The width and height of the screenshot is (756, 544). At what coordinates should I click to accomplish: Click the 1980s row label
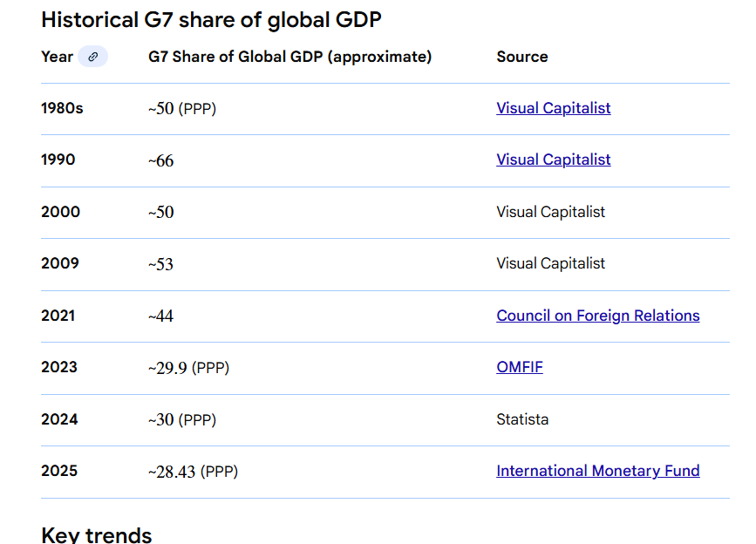62,108
